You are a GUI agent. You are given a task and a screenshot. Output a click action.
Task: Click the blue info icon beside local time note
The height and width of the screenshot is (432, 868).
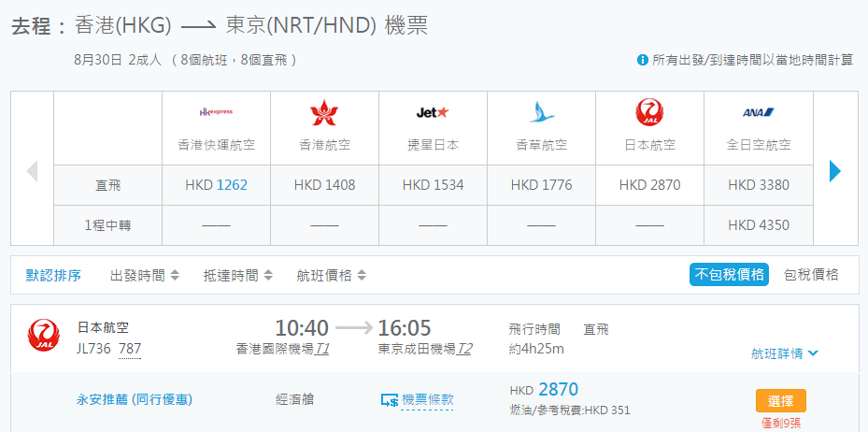point(643,60)
